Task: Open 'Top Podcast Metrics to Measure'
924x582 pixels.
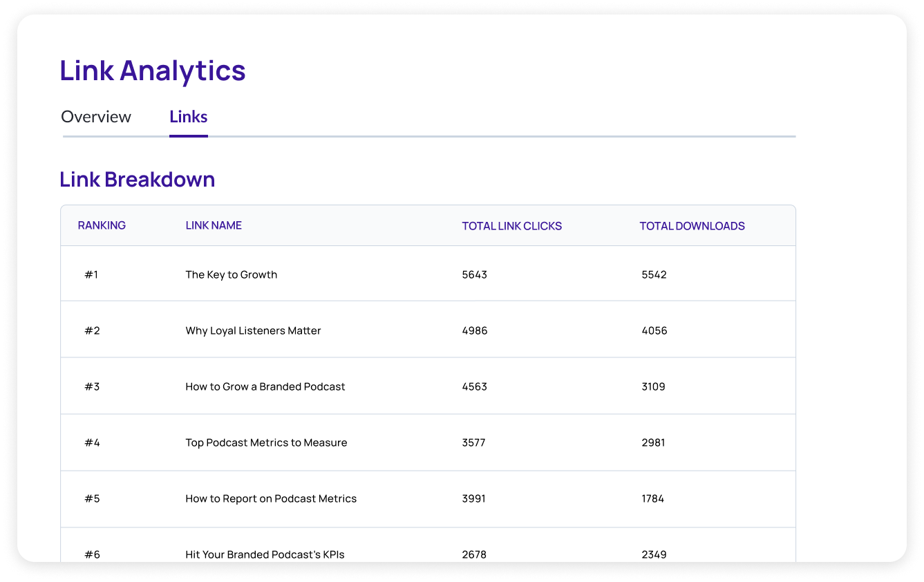Action: click(266, 442)
